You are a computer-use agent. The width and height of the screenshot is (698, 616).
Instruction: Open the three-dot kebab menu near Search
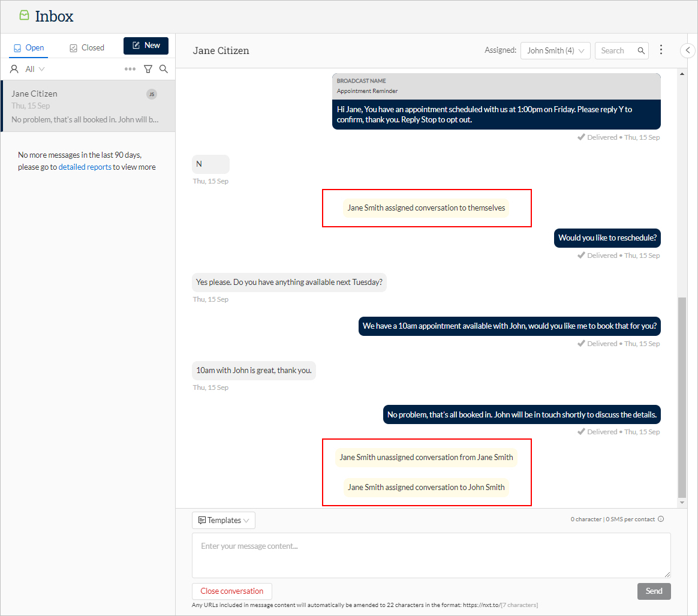661,50
